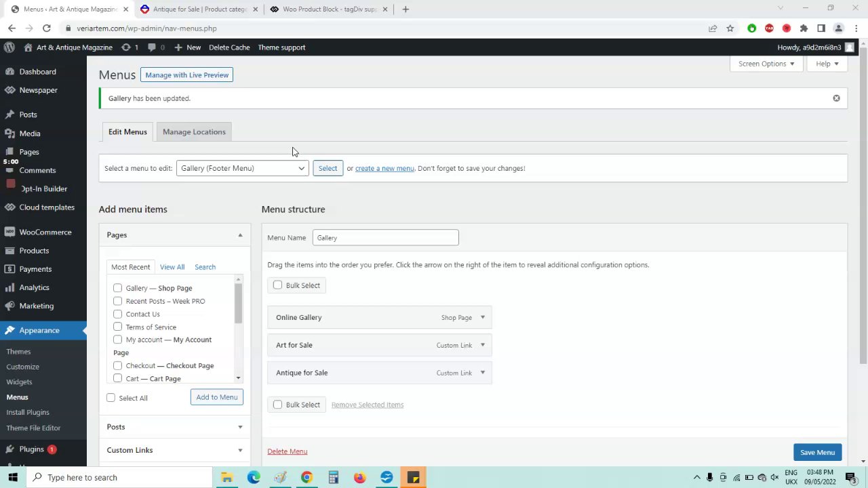Click the green hand extension icon
The width and height of the screenshot is (868, 488).
coord(751,28)
